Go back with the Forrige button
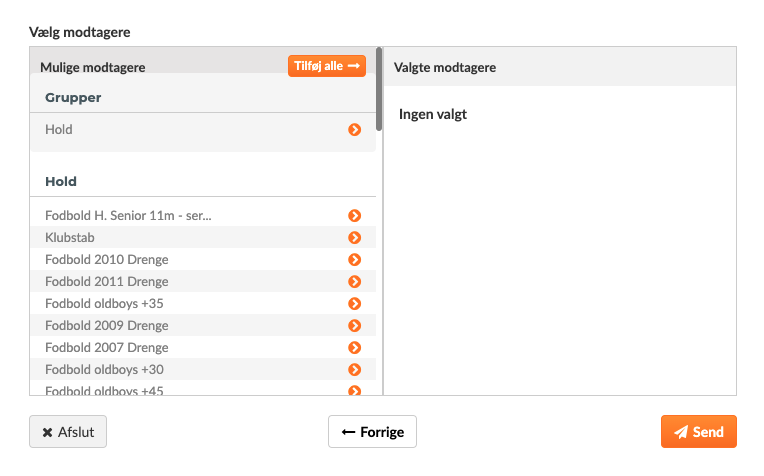 click(x=372, y=431)
